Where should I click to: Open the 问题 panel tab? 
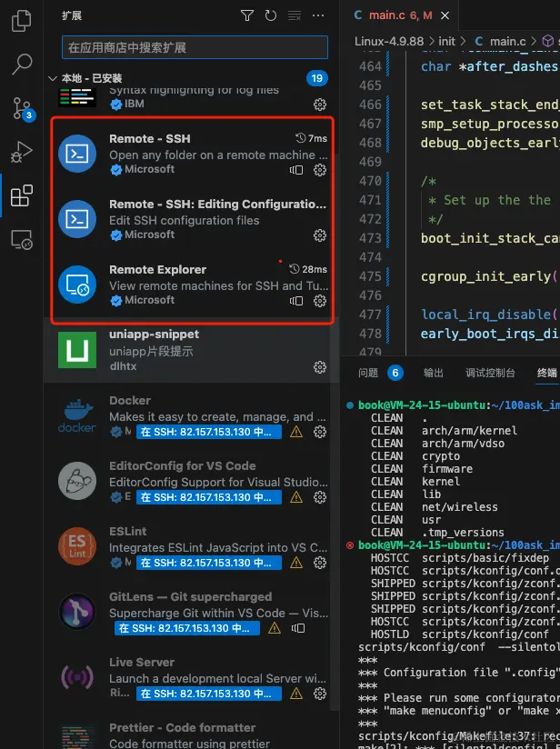pos(368,373)
